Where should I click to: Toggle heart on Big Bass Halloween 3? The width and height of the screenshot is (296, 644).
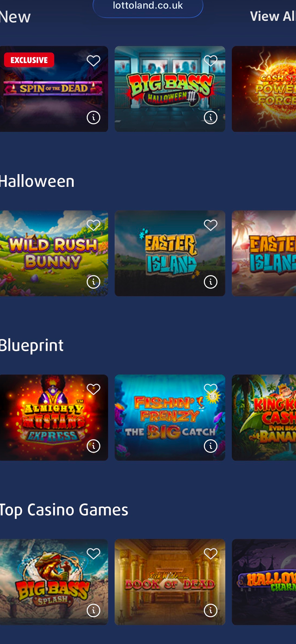[x=211, y=61]
